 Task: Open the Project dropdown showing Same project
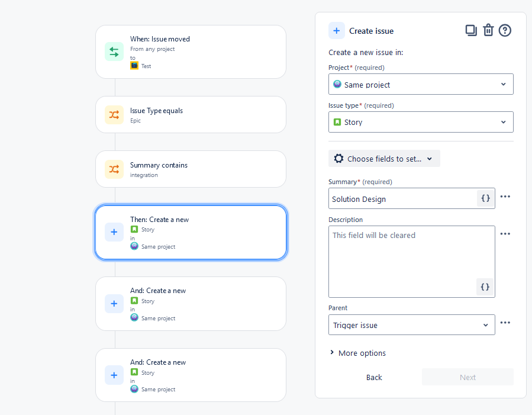[x=421, y=84]
